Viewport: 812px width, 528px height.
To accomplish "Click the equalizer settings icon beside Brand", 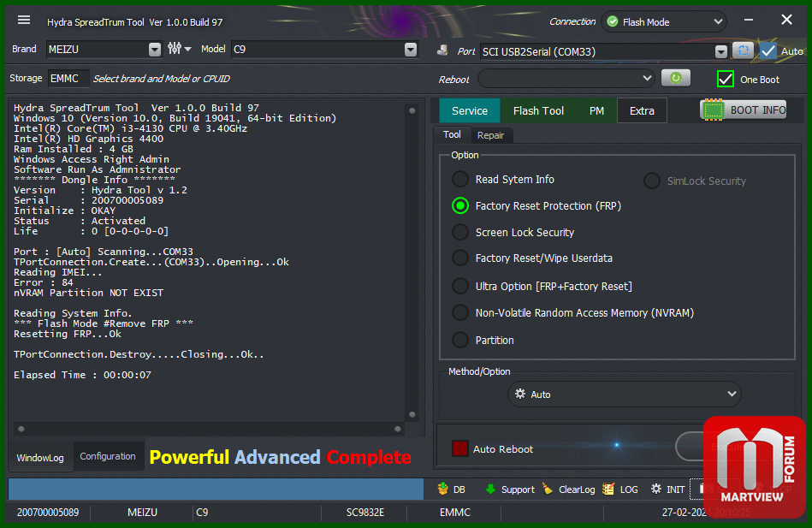I will [x=175, y=50].
